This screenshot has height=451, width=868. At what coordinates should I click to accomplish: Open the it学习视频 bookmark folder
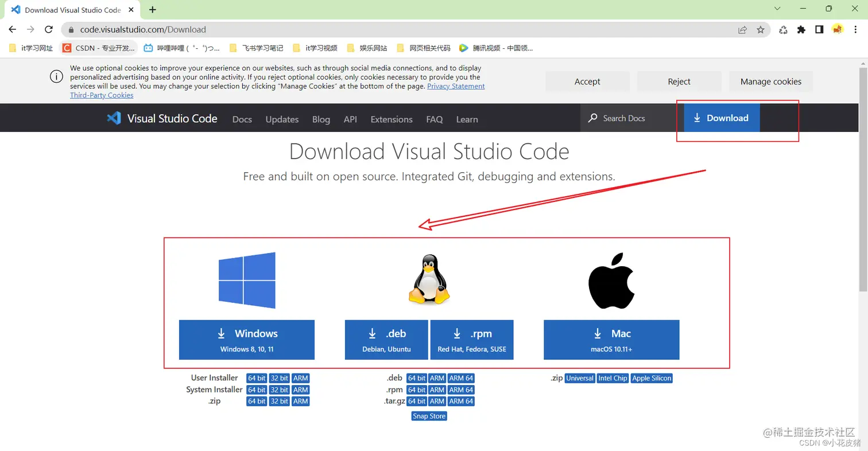[315, 48]
